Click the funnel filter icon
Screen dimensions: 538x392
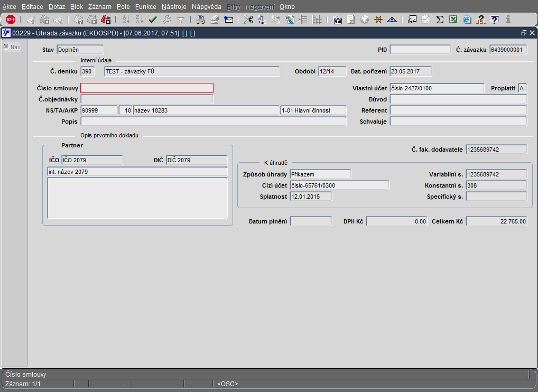pos(180,20)
